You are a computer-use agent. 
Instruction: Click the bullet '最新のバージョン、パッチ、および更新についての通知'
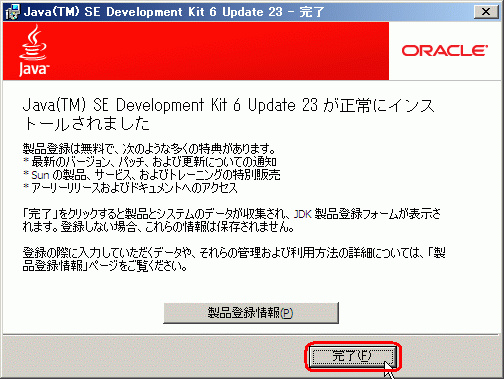[154, 162]
